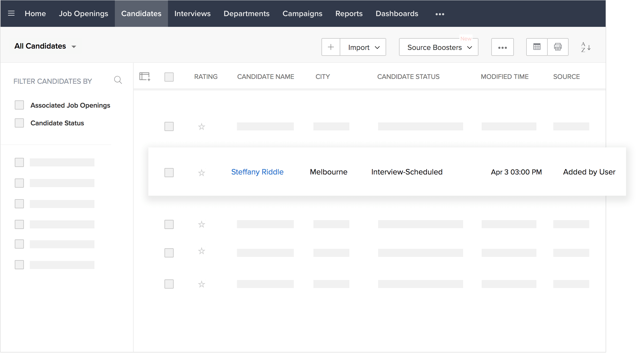Toggle the Candidate Status filter checkbox
Image resolution: width=644 pixels, height=353 pixels.
click(x=19, y=123)
